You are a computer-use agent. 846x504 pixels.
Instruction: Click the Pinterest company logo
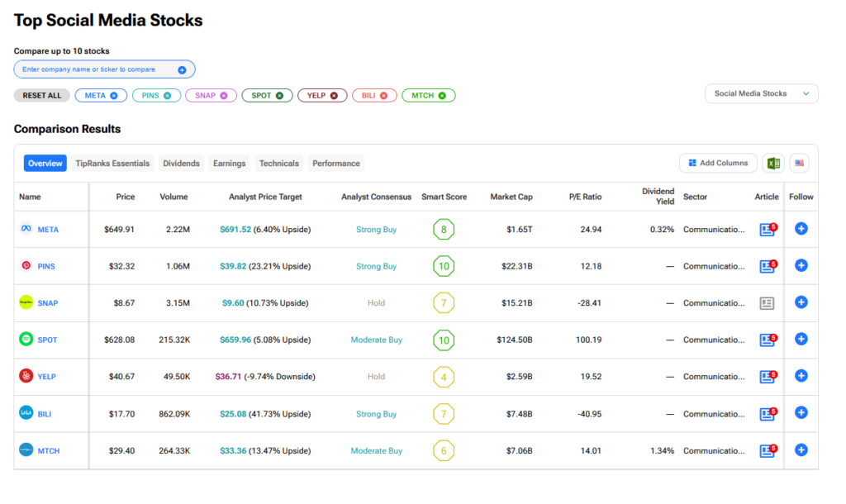[x=26, y=265]
